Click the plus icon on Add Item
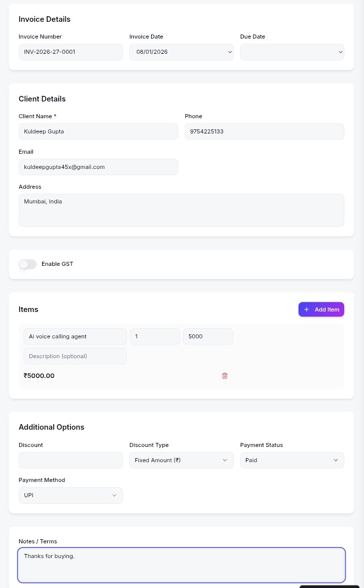 [x=307, y=309]
